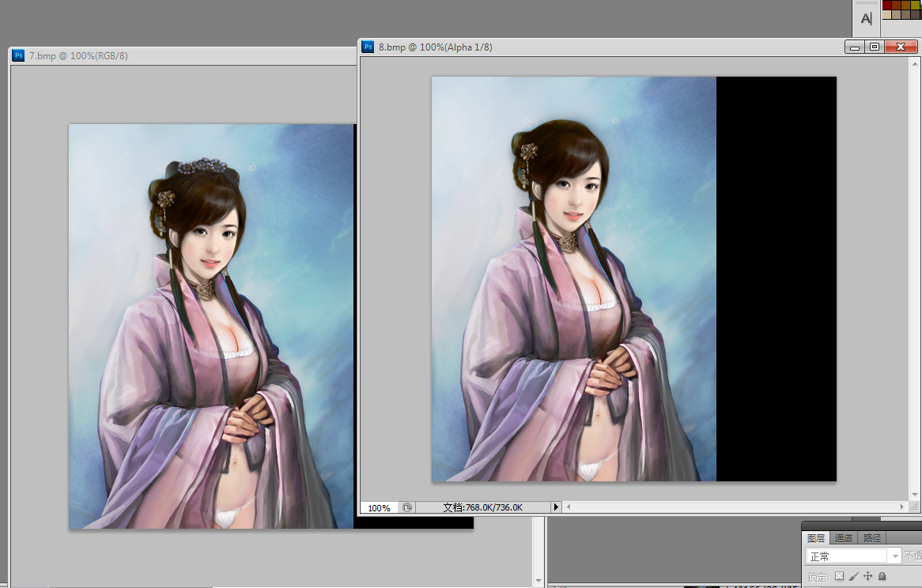922x588 pixels.
Task: Toggle lock transparent pixels checkerboard icon
Action: tap(839, 576)
